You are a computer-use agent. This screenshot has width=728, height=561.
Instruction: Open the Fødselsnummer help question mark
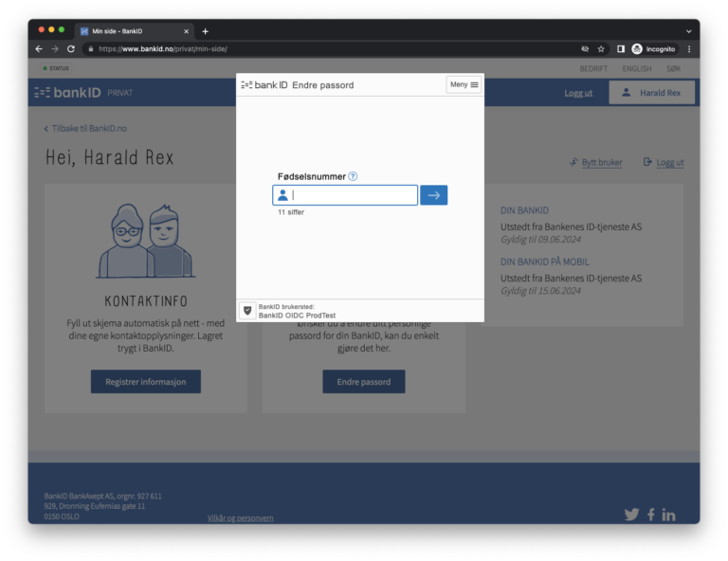353,176
